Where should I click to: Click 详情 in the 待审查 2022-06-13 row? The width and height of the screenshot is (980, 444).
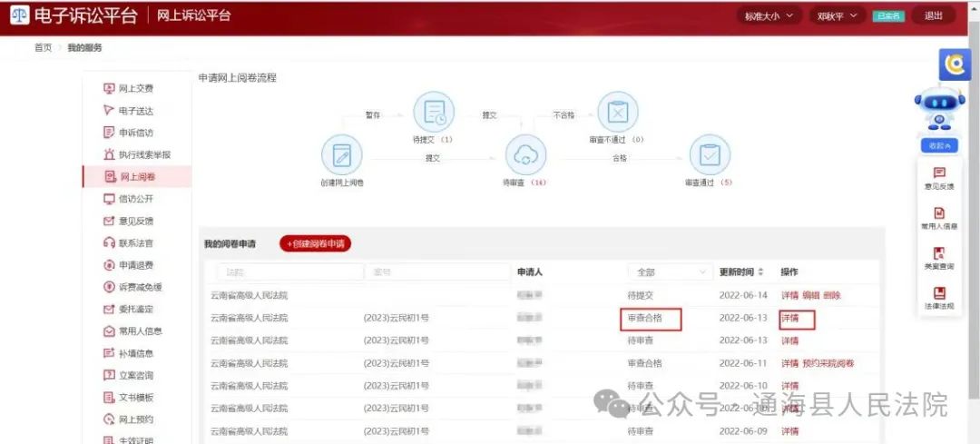pyautogui.click(x=790, y=340)
